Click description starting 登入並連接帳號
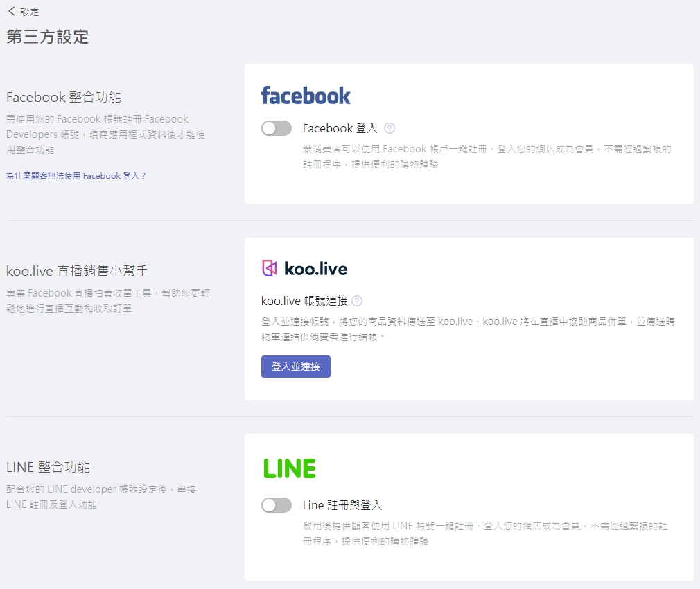Viewport: 700px width, 589px height. 468,329
